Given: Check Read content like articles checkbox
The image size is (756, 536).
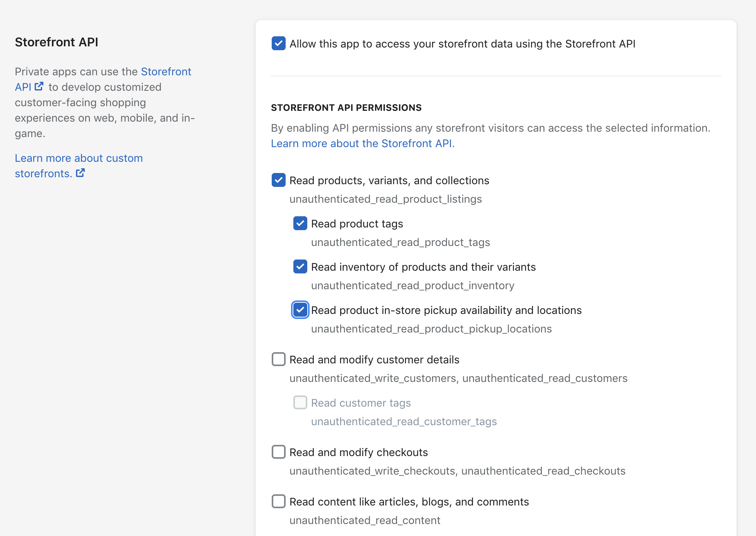Looking at the screenshot, I should (278, 502).
